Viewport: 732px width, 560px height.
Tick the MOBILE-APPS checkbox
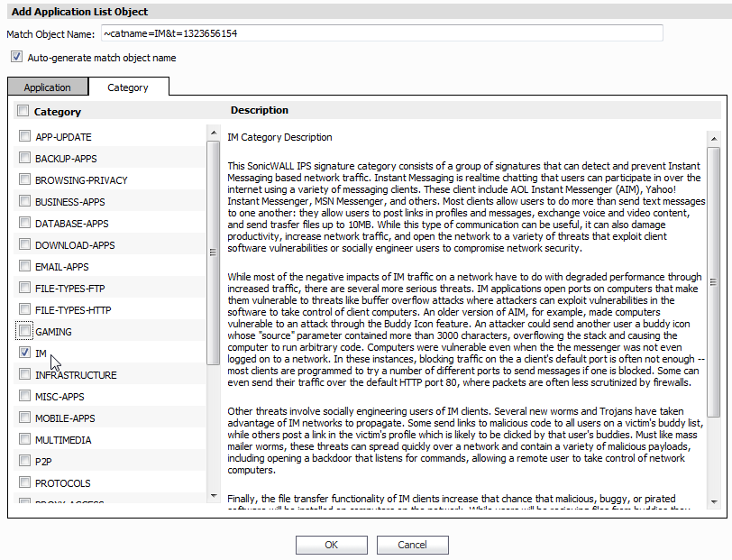click(x=24, y=418)
